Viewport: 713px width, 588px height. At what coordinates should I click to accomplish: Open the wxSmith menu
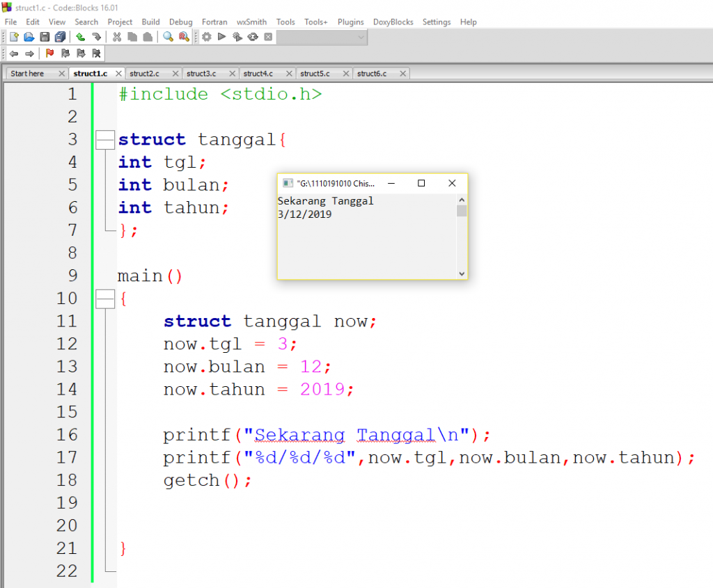click(251, 22)
